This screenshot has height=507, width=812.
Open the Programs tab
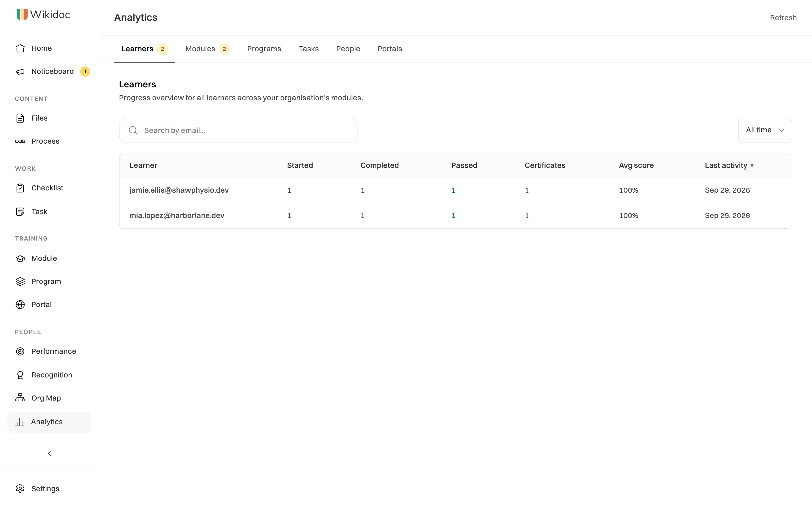click(264, 49)
